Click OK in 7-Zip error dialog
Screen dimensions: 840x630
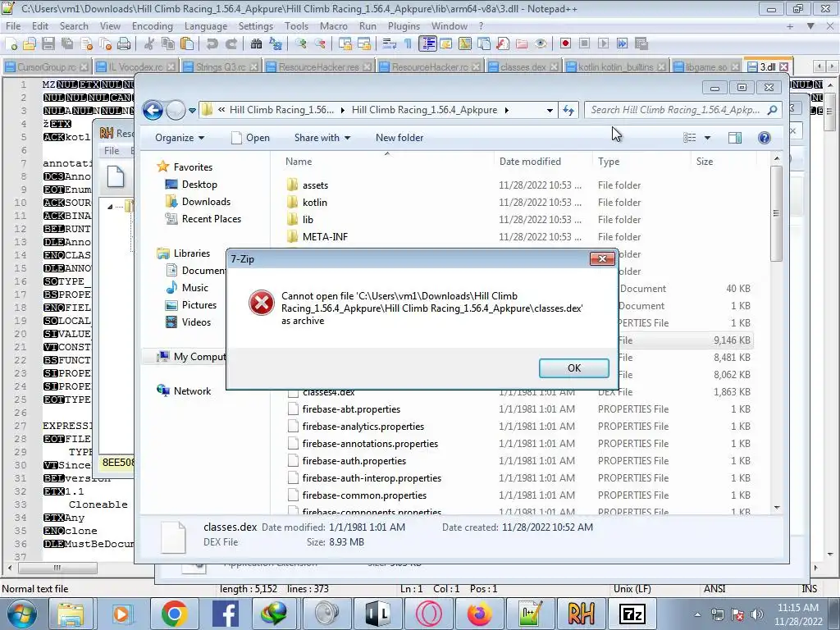point(573,368)
